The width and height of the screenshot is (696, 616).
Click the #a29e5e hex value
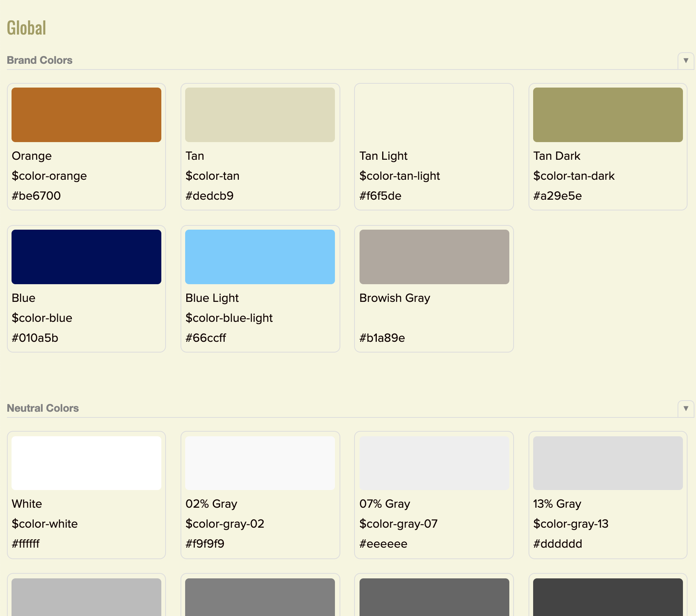point(557,196)
